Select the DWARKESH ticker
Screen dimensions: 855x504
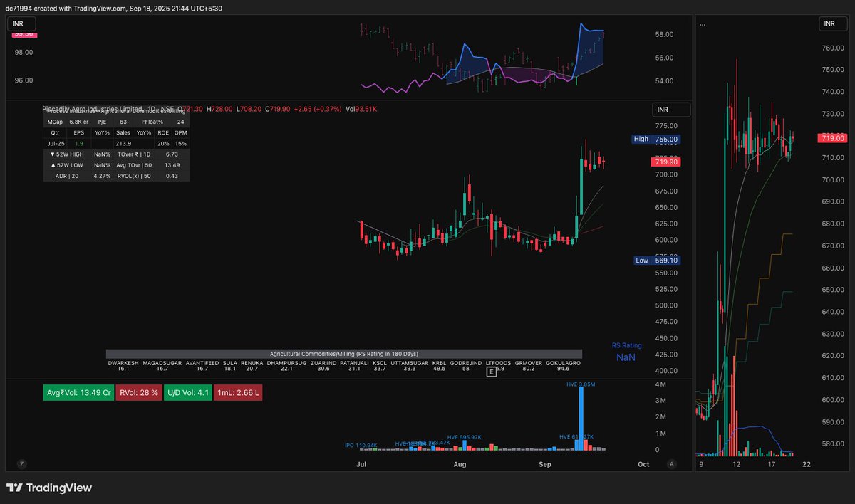(x=123, y=363)
